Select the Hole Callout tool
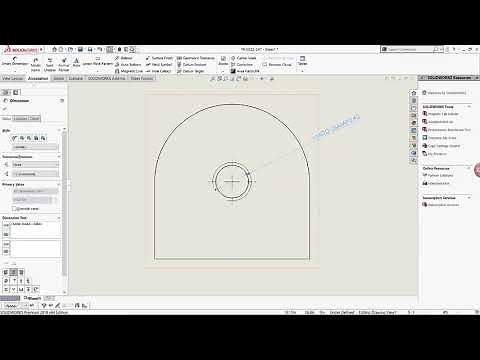 159,71
